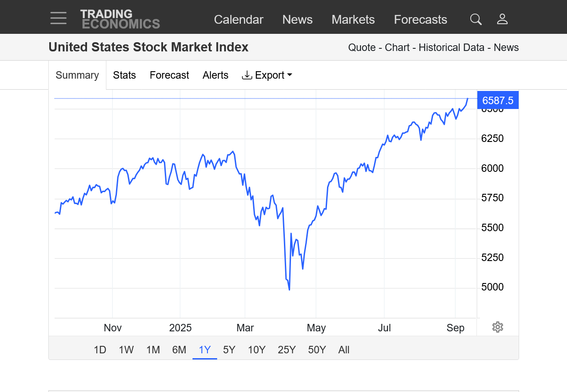Click the Trading Economics logo
The width and height of the screenshot is (567, 392).
[x=120, y=19]
